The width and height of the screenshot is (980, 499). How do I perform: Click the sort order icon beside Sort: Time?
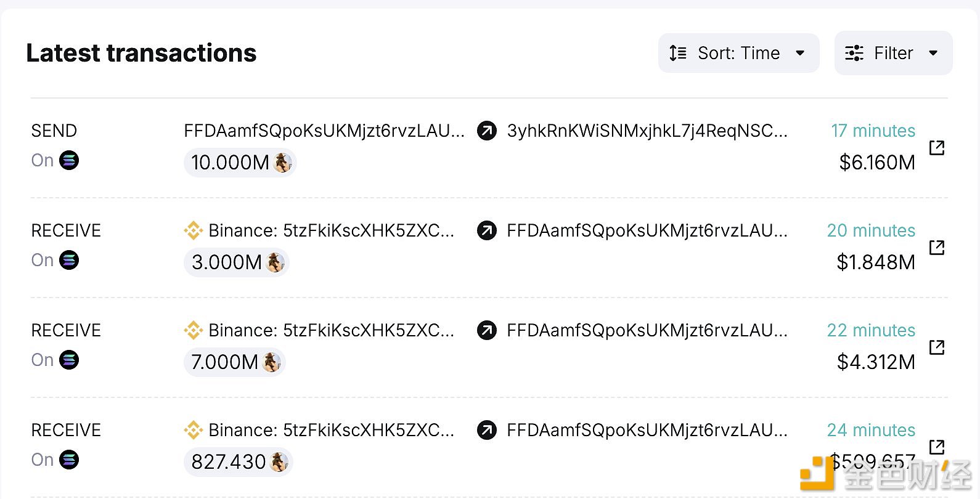[x=678, y=53]
